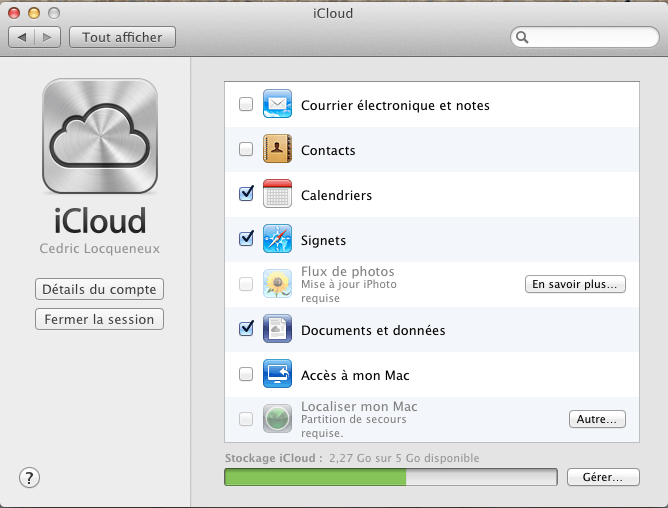
Task: Click the Calendriers calendar icon
Action: click(x=277, y=193)
